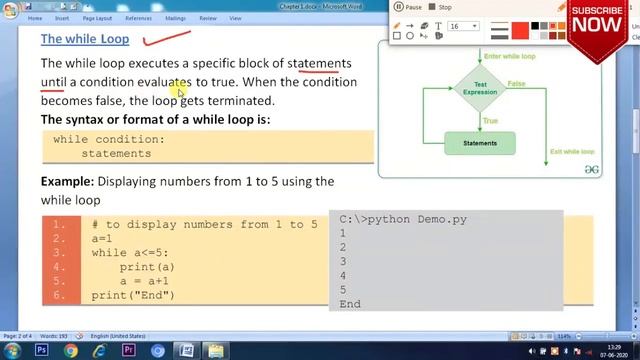
Task: Click the zoom percentage in status bar
Action: coord(564,336)
